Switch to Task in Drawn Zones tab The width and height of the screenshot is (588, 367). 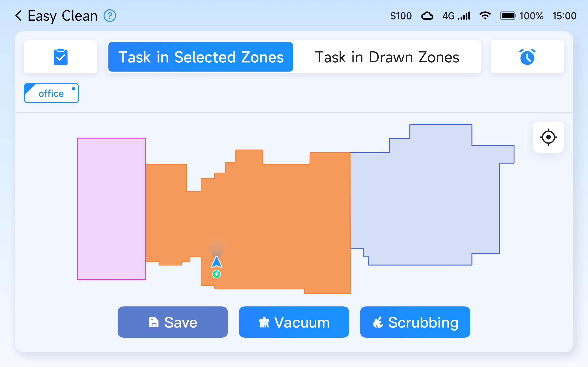pos(387,57)
